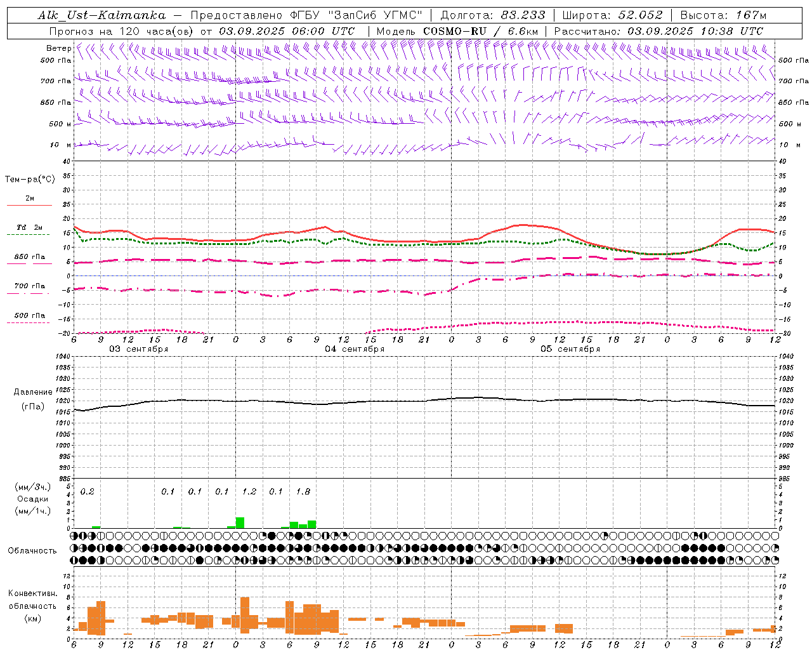Screen dimensions: 812x650
Task: Select the forecast start time 03.09.2025 06:00 UTC
Action: pyautogui.click(x=287, y=31)
